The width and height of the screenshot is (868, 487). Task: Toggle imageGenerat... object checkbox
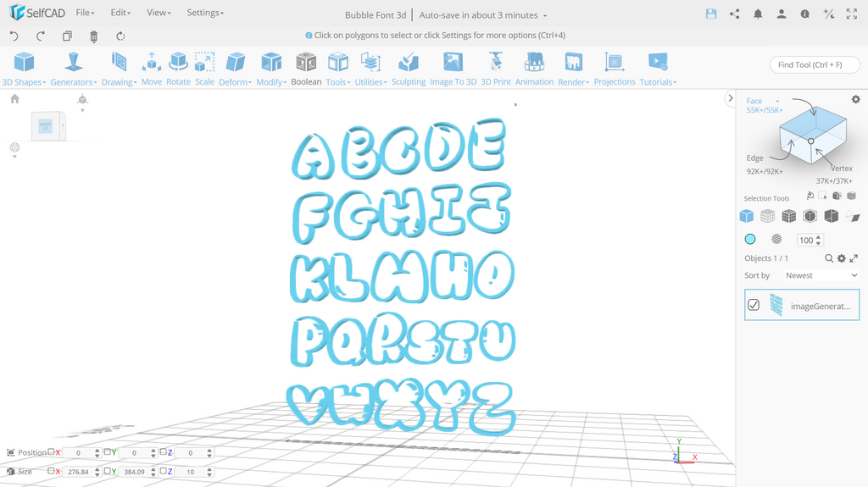(754, 305)
